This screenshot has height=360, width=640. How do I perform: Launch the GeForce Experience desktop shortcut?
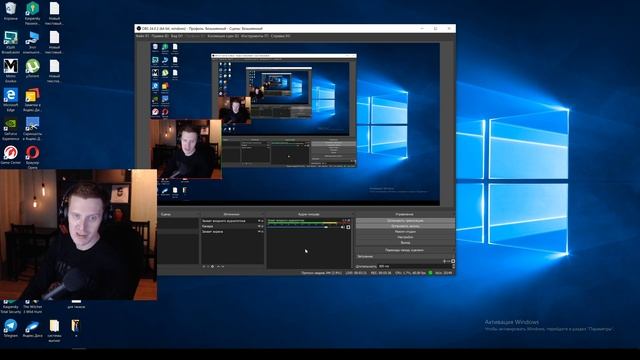11,129
